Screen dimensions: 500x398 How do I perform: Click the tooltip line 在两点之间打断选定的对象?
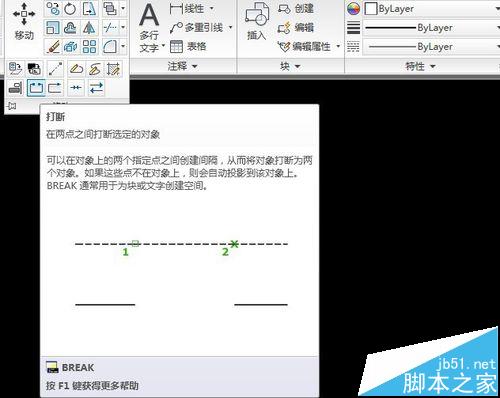click(x=103, y=135)
